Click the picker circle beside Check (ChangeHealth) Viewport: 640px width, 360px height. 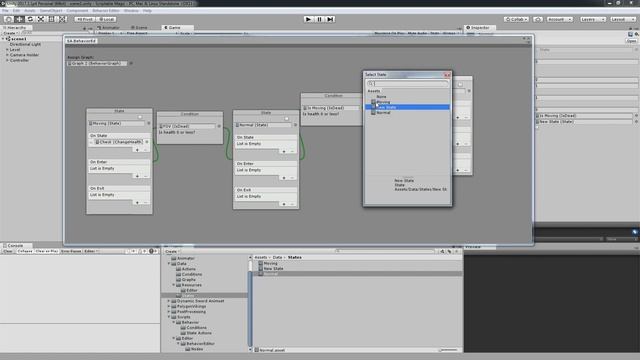(147, 142)
